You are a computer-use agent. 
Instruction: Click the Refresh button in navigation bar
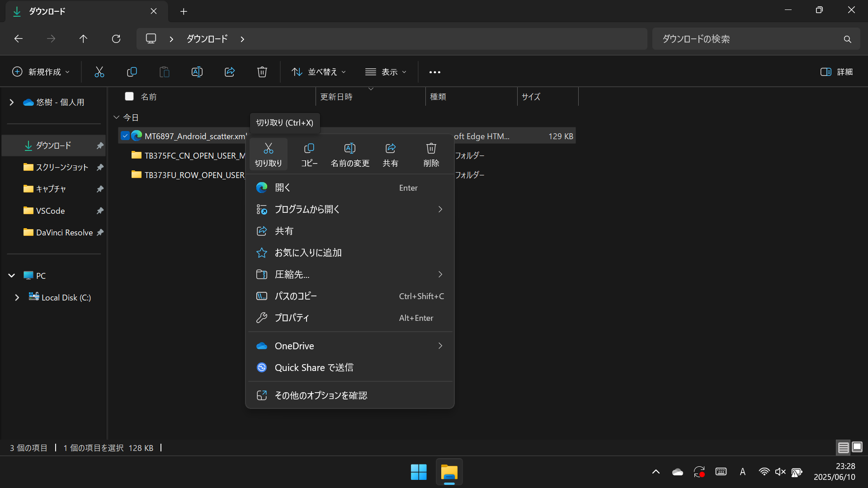[116, 39]
